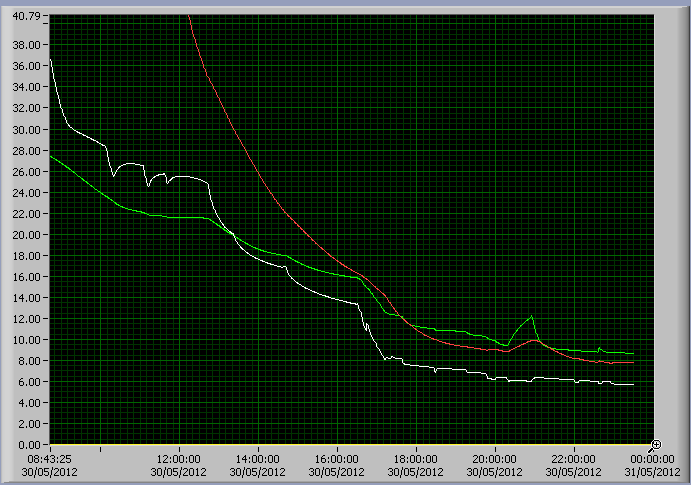Click the 30.00 Y-axis scale label
Screen dimensions: 691x485
click(x=30, y=129)
